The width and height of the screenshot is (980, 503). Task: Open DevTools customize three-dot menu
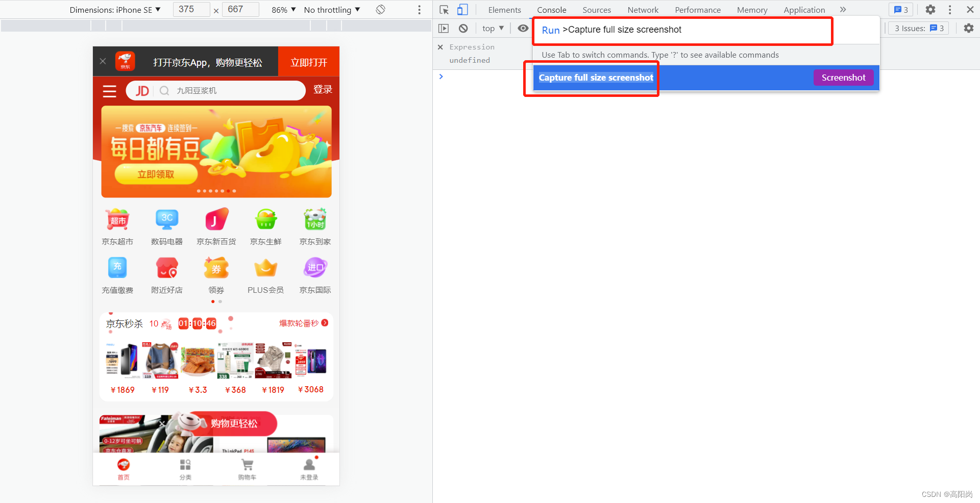950,10
